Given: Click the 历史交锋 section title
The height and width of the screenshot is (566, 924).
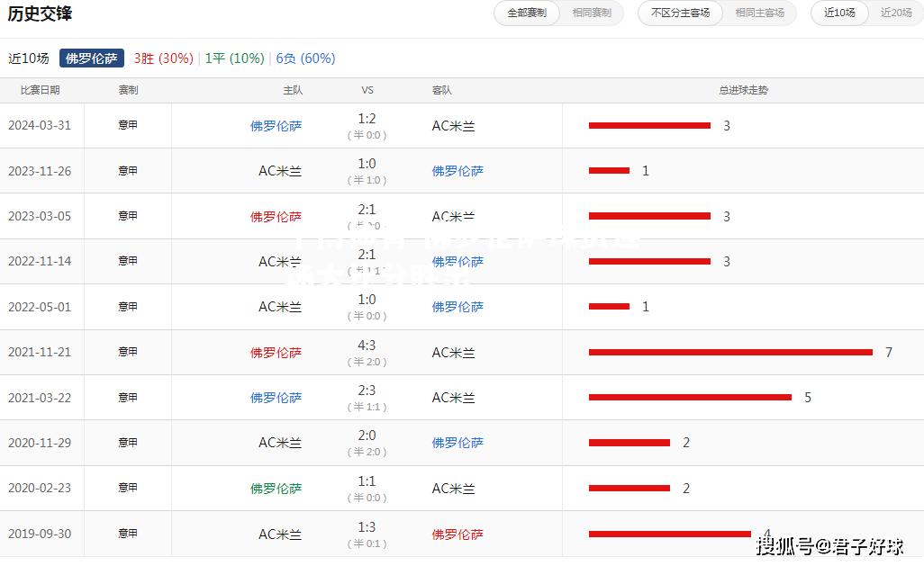Looking at the screenshot, I should pos(40,13).
